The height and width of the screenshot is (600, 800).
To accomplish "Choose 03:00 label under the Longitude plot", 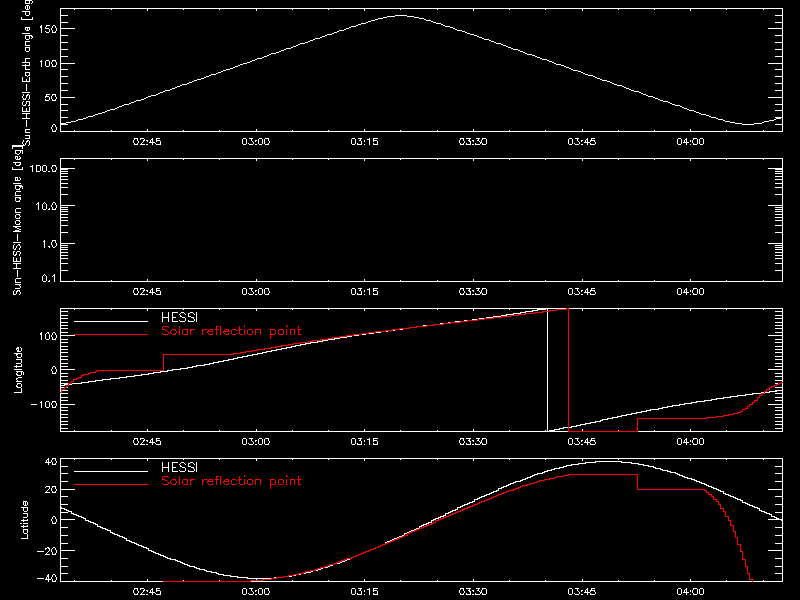I will point(256,442).
